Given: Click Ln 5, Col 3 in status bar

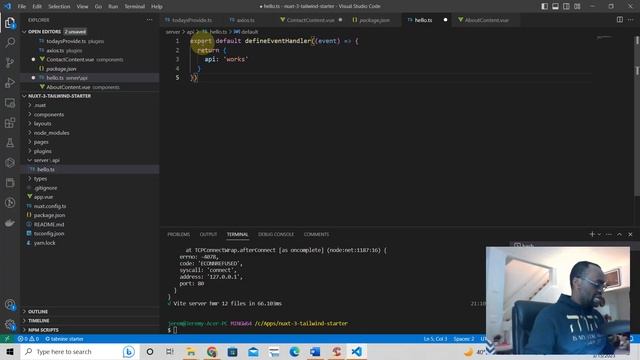Looking at the screenshot, I should coord(435,339).
